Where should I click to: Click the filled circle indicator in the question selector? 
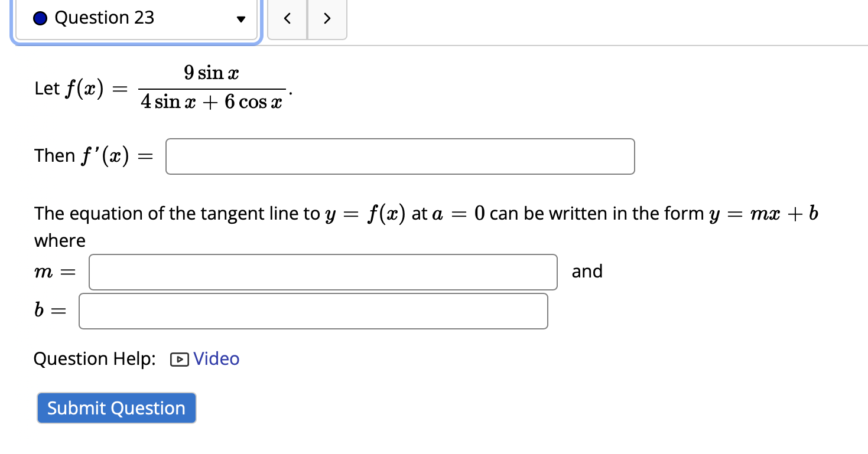pyautogui.click(x=39, y=18)
